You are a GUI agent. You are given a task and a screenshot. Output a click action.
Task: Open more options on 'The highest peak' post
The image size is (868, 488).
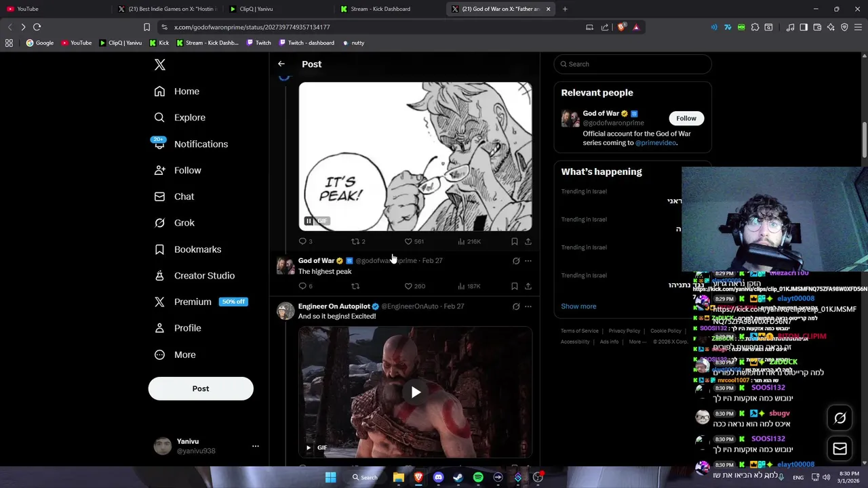[528, 261]
